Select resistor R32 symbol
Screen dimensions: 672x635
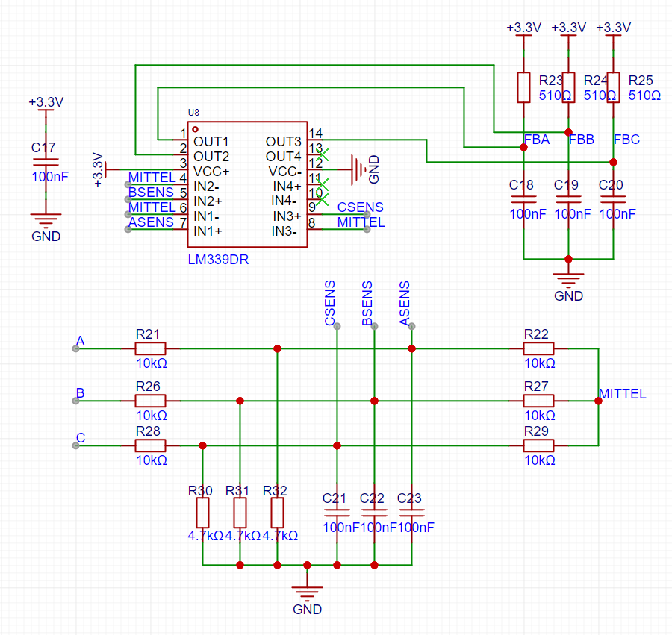point(277,513)
